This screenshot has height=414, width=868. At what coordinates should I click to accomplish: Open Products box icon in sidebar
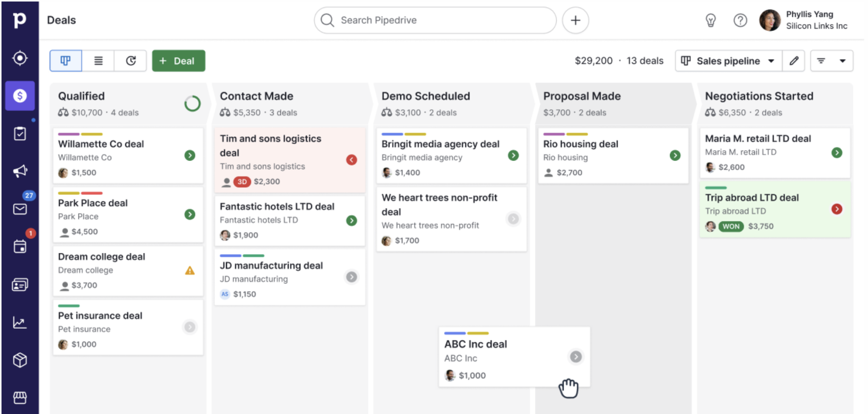coord(19,360)
